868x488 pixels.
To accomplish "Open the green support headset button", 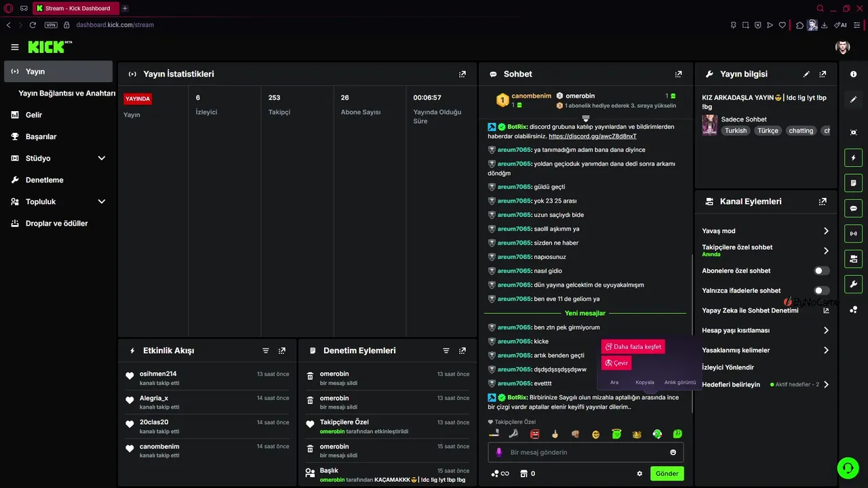I will (848, 468).
